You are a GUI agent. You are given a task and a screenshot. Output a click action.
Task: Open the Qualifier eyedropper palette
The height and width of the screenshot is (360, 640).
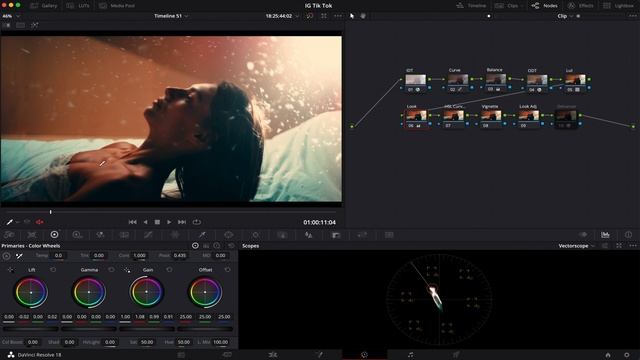202,235
